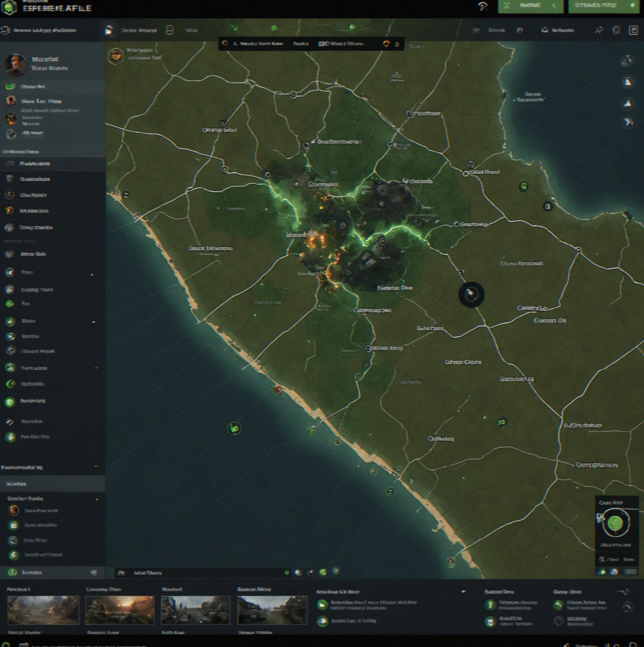This screenshot has width=644, height=647.
Task: Click the green compass dial in the minimap panel
Action: 616,523
